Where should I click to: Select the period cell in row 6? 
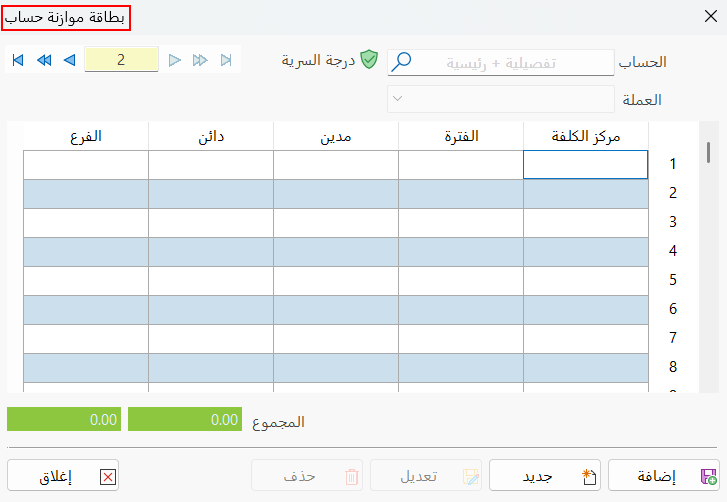coord(461,310)
